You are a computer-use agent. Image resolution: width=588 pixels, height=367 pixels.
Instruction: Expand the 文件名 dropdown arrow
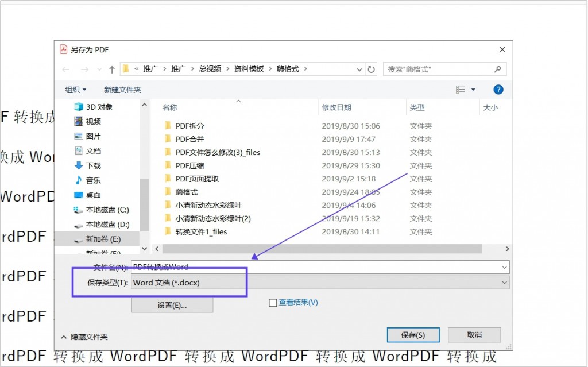click(x=504, y=267)
